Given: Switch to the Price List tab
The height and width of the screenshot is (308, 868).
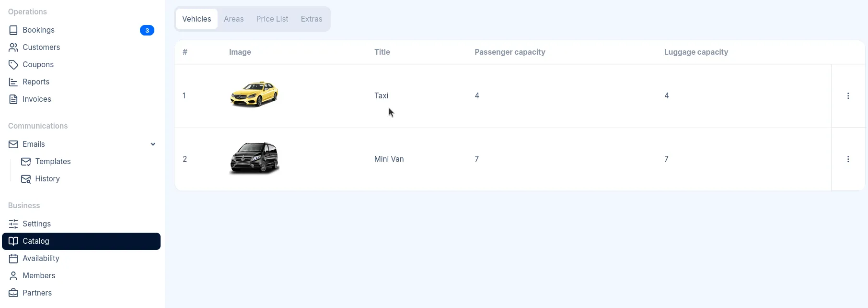Looking at the screenshot, I should click(x=272, y=19).
